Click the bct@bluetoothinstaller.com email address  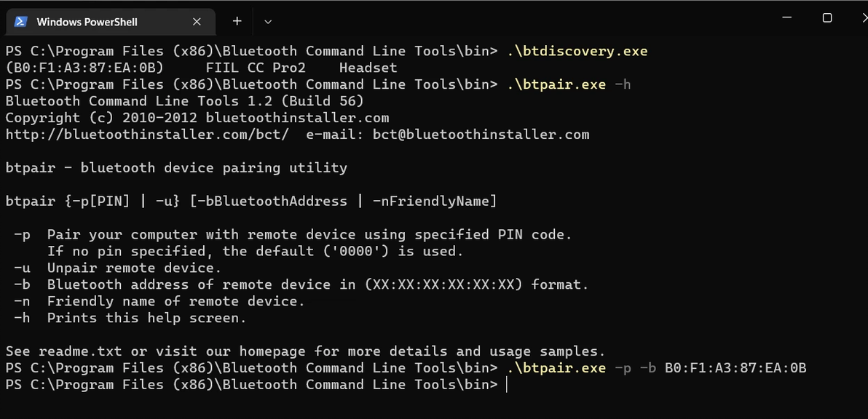coord(481,135)
